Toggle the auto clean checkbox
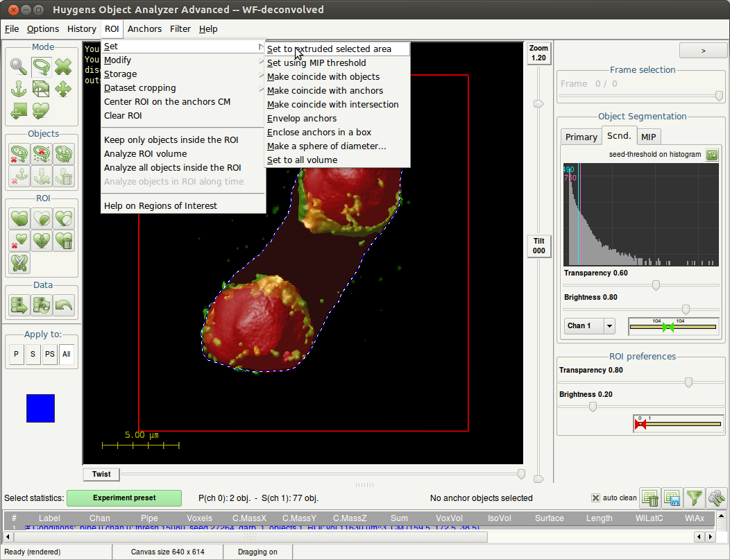730x560 pixels. point(595,498)
